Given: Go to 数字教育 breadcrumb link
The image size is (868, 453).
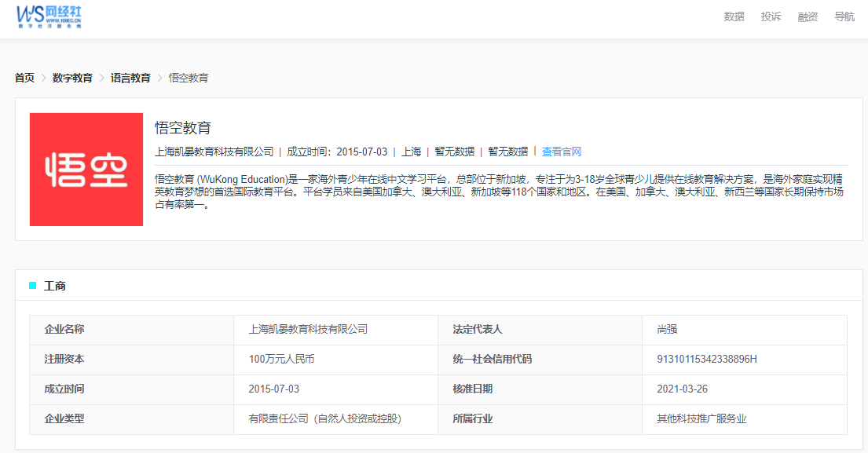Looking at the screenshot, I should coord(72,78).
